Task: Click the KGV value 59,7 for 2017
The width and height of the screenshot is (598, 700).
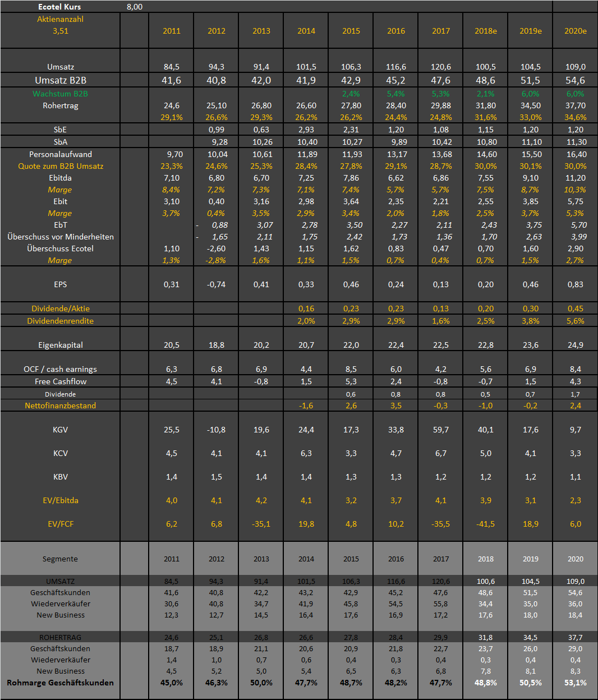Action: pos(440,430)
